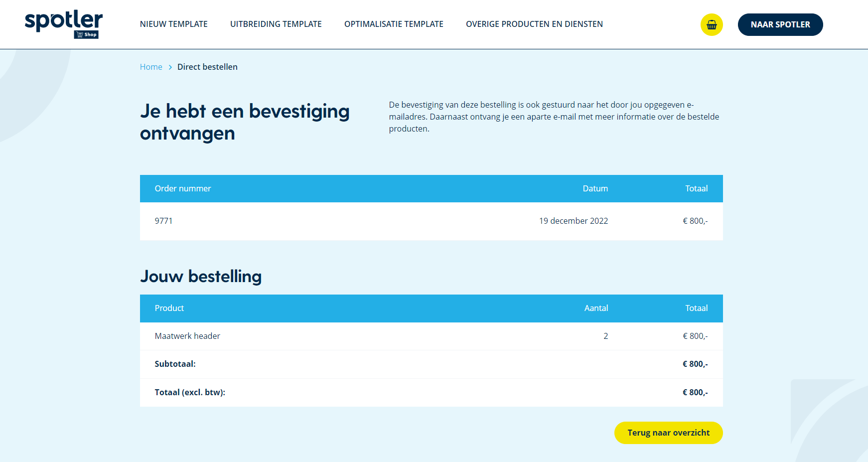Go to Home breadcrumb link
The width and height of the screenshot is (868, 462).
point(151,67)
